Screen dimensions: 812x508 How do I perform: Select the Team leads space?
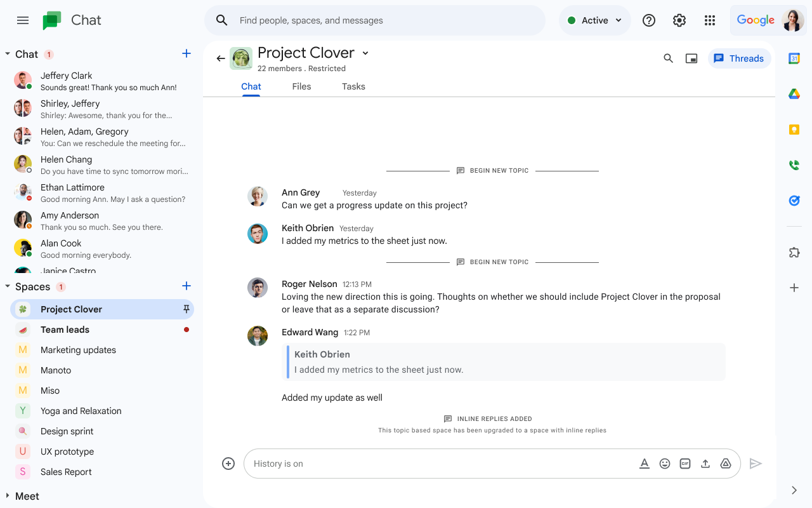point(101,330)
